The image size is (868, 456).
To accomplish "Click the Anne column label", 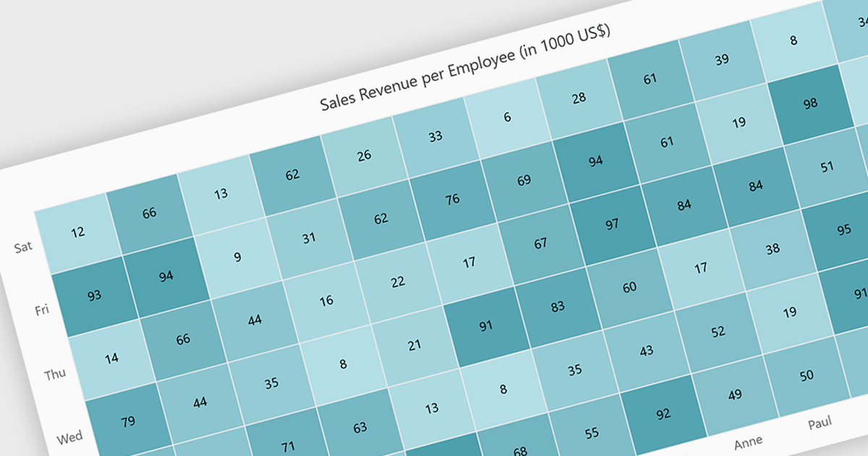I will 748,442.
